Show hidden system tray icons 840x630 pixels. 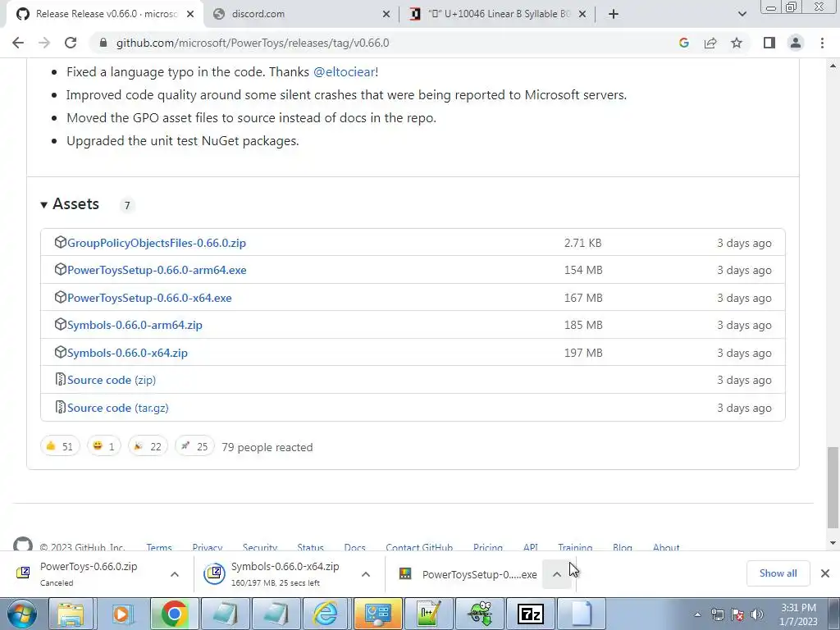coord(697,614)
